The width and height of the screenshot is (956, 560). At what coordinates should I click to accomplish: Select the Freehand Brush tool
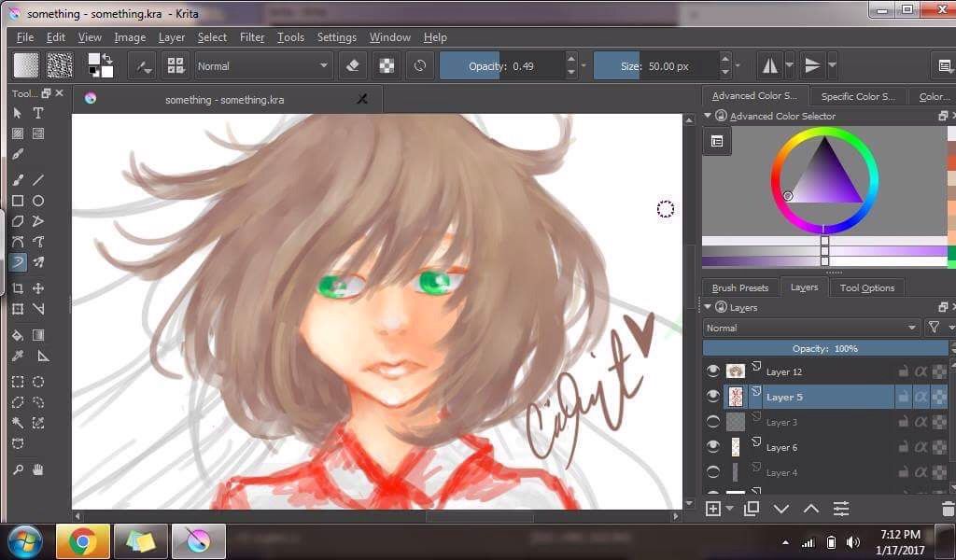pos(18,180)
